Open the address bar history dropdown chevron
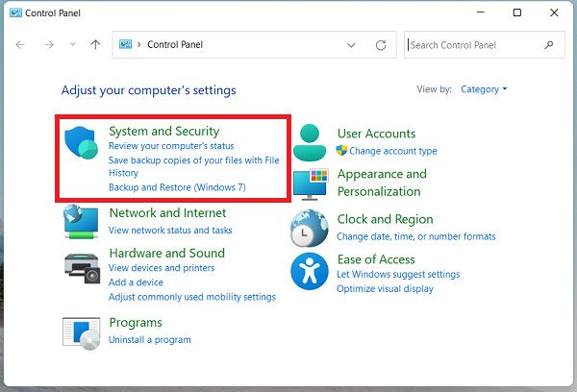Image resolution: width=577 pixels, height=392 pixels. pyautogui.click(x=352, y=44)
